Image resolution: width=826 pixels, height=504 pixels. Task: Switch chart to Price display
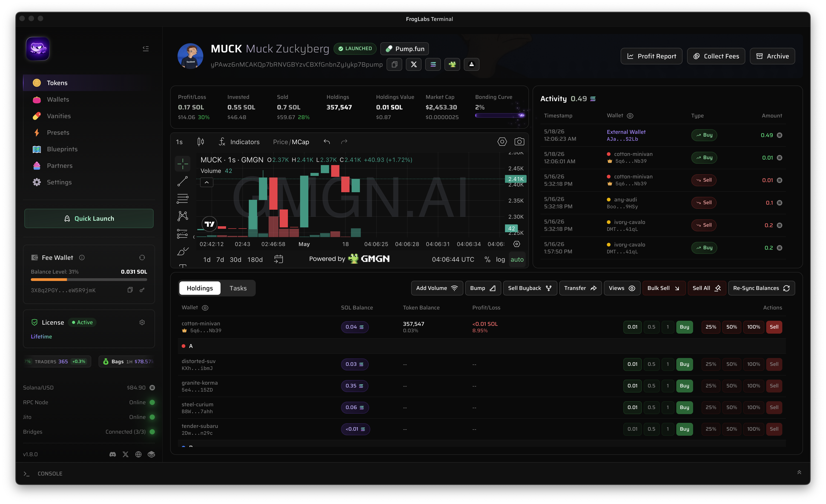click(280, 142)
